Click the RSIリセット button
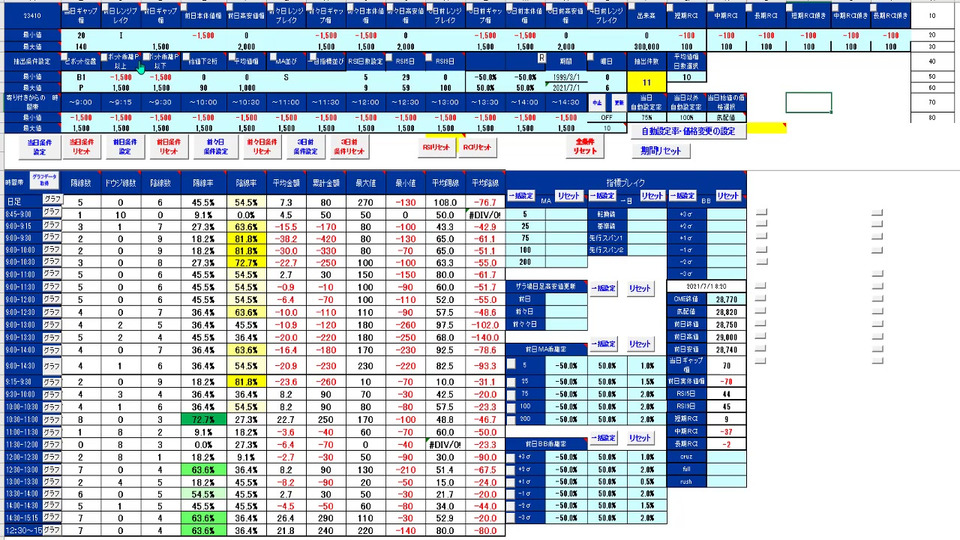This screenshot has width=960, height=540. click(x=436, y=148)
